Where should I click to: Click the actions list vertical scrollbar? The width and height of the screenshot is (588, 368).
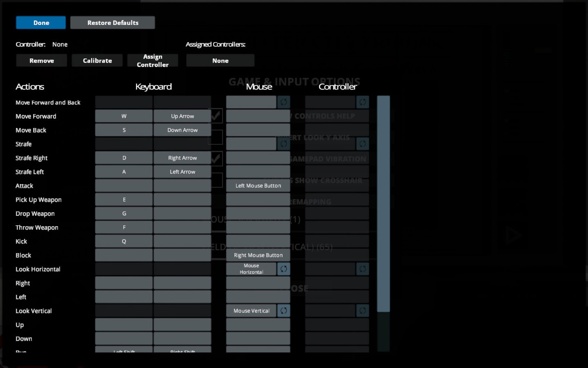pyautogui.click(x=383, y=204)
